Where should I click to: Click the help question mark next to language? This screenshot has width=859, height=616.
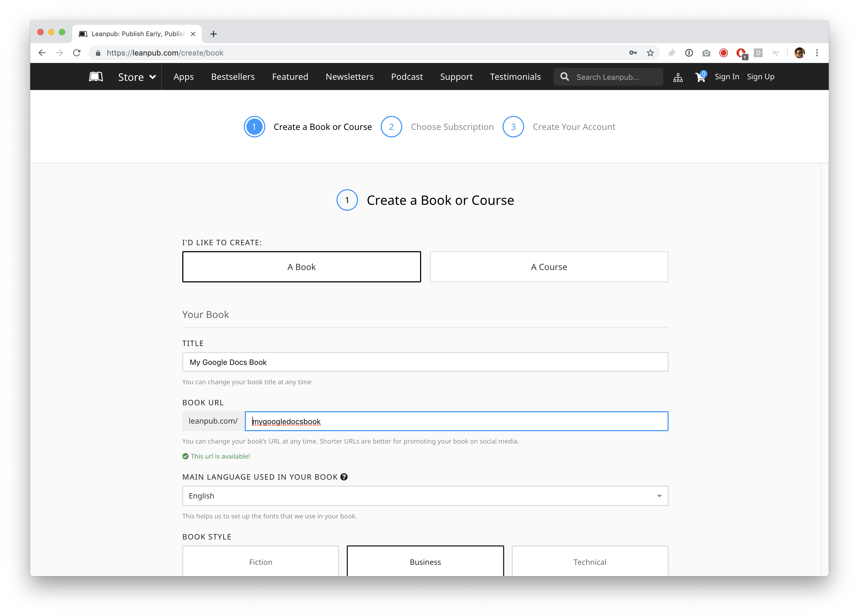tap(344, 477)
